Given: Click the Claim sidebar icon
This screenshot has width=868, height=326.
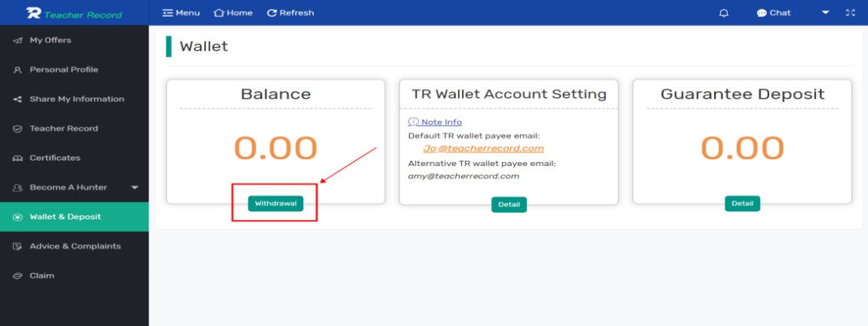Looking at the screenshot, I should tap(18, 275).
